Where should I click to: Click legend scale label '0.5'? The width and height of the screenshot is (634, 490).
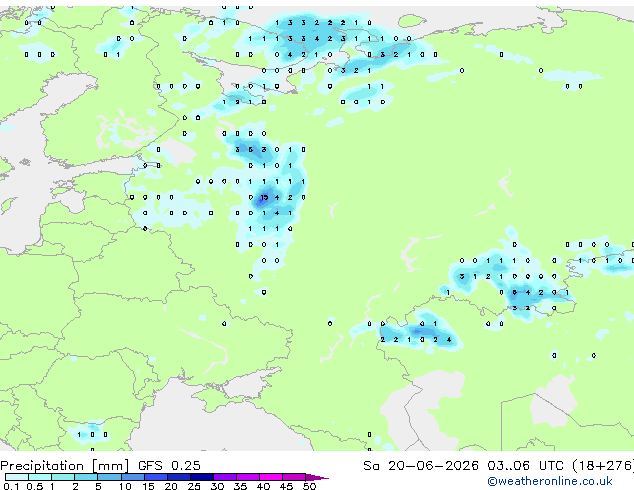tap(35, 486)
